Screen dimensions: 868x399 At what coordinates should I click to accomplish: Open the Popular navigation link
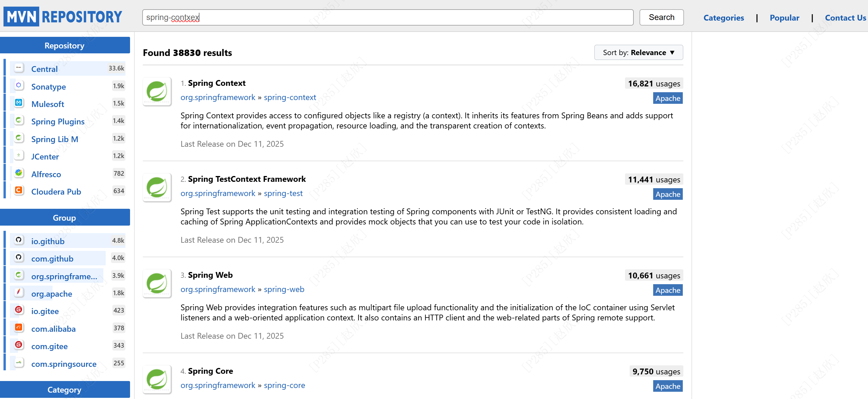tap(784, 18)
